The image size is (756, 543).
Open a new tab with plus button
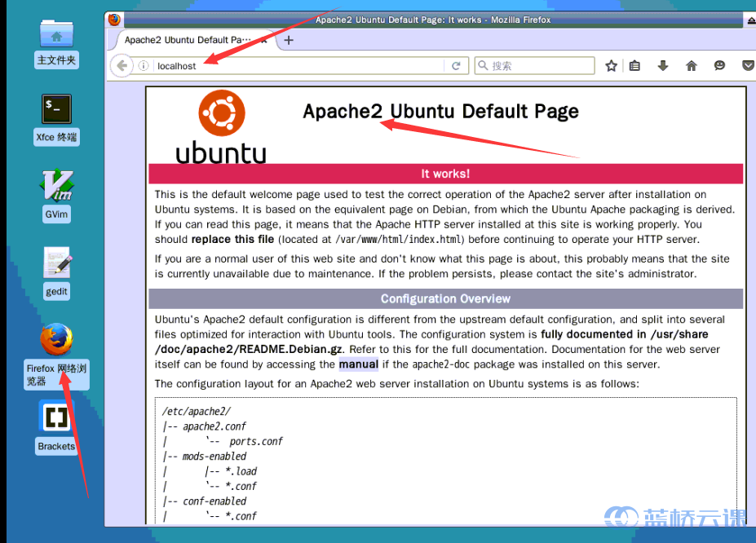289,40
